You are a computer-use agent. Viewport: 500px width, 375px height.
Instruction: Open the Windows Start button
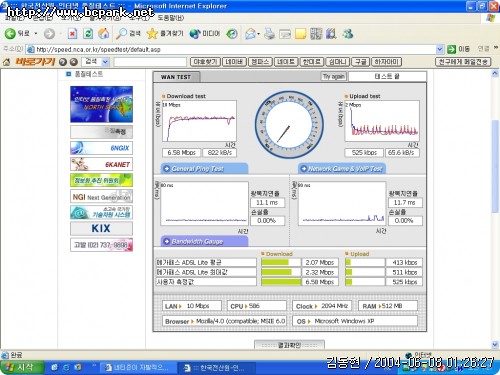click(22, 368)
